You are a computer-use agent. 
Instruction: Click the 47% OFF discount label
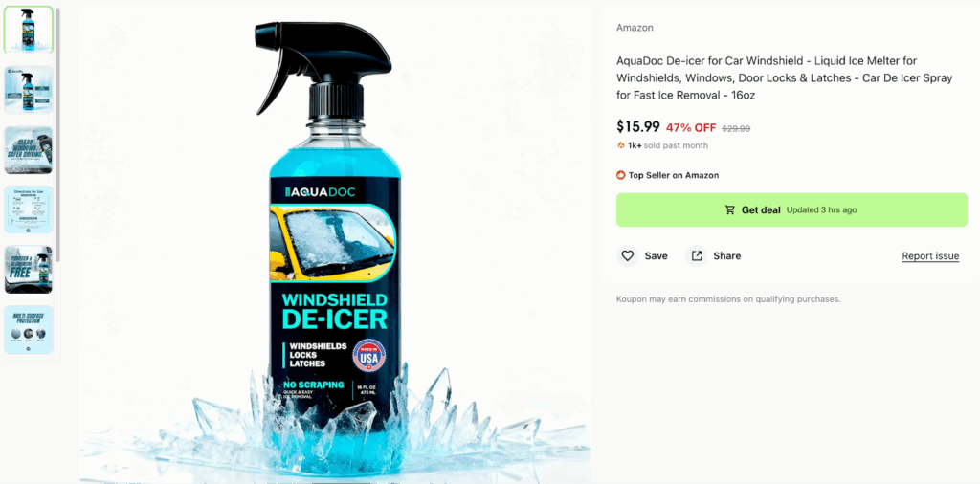691,128
